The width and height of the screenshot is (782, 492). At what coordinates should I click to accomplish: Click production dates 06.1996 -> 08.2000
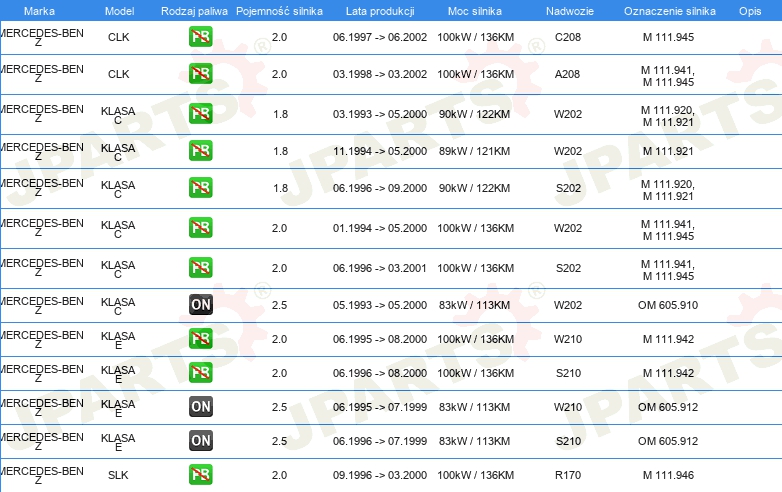(x=380, y=373)
